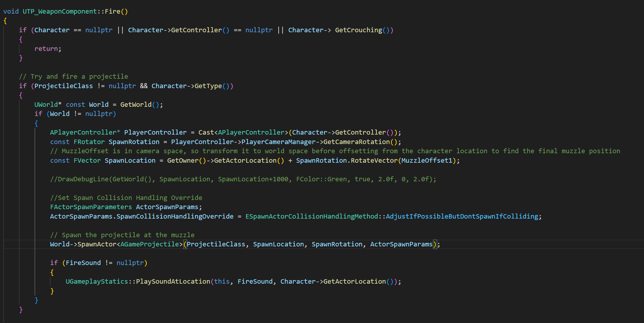Screen dimensions: 644x323
Task: Click the GetType method call
Action: [x=208, y=86]
